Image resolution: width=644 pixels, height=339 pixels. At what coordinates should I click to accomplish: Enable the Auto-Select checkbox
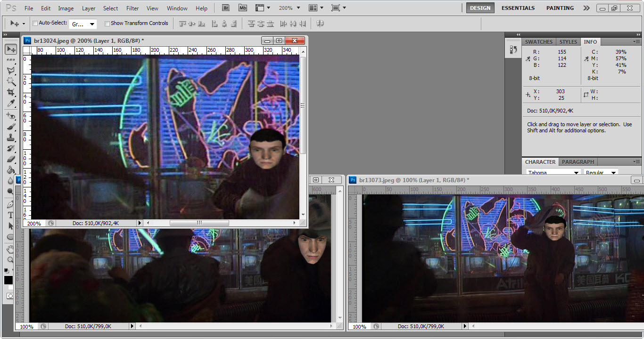pyautogui.click(x=35, y=23)
